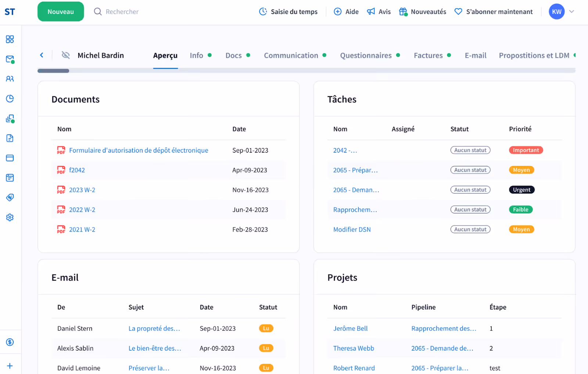Open the Jerôme Bell project link
Viewport: 588px width, 374px height.
click(x=350, y=328)
